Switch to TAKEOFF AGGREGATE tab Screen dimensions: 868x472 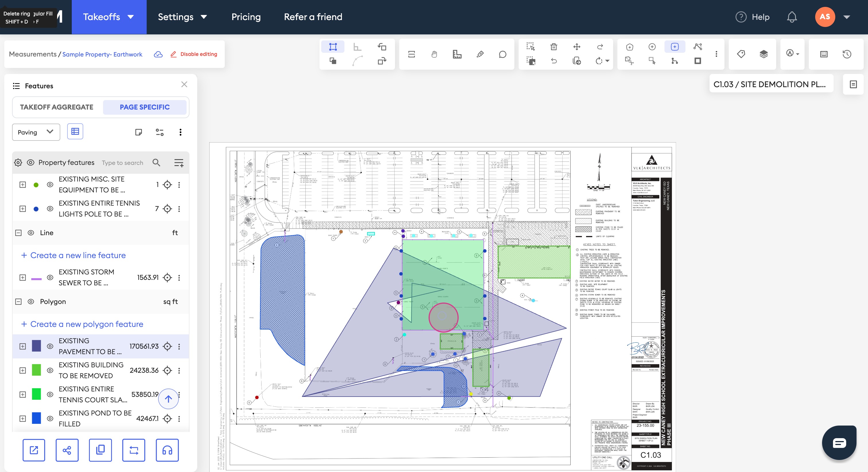57,107
